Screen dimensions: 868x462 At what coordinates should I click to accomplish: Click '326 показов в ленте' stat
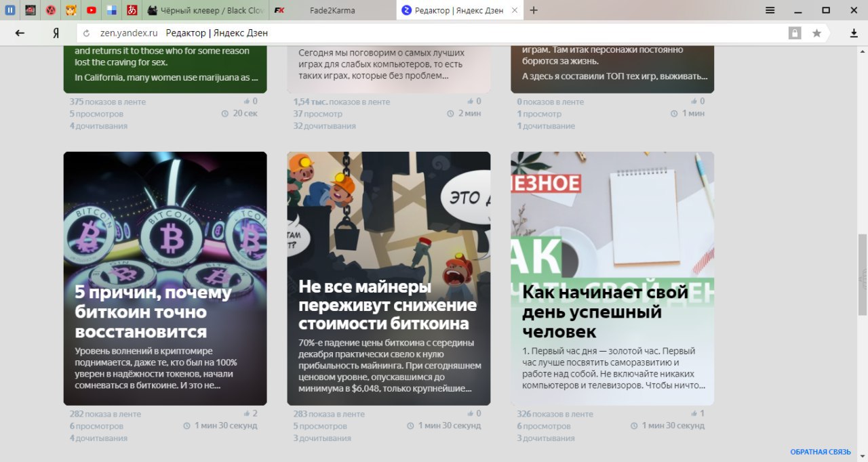555,414
